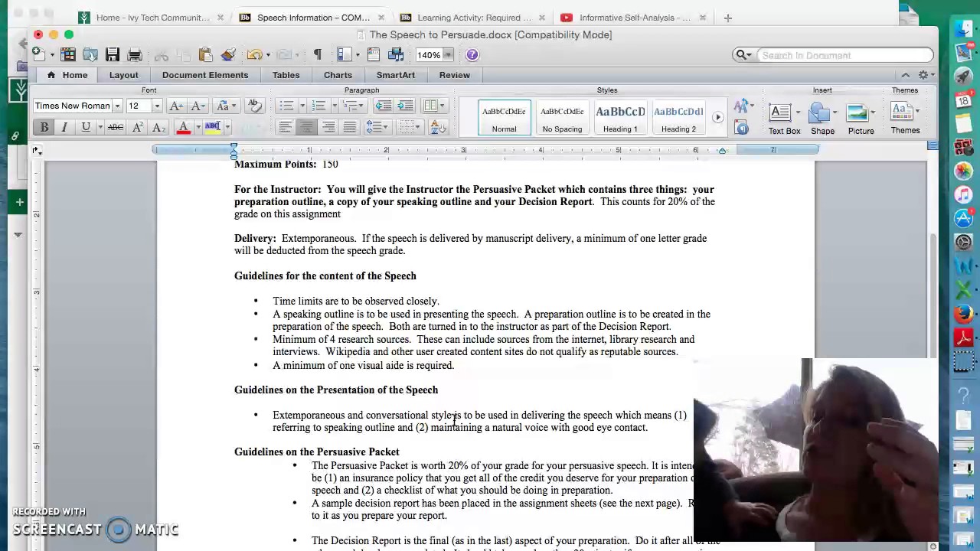This screenshot has width=980, height=551.
Task: Align text right
Action: click(x=328, y=127)
